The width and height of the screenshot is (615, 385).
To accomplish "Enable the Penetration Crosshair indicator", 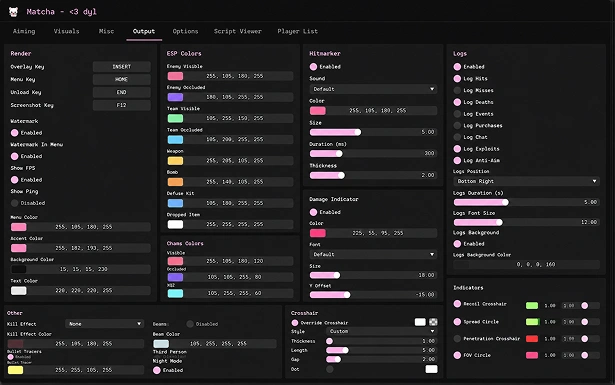I will (457, 338).
